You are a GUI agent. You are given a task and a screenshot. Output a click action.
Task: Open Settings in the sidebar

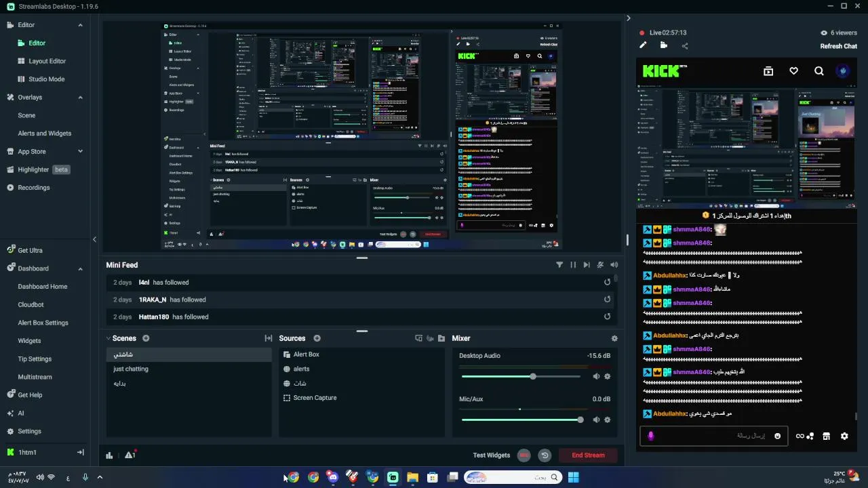(29, 431)
